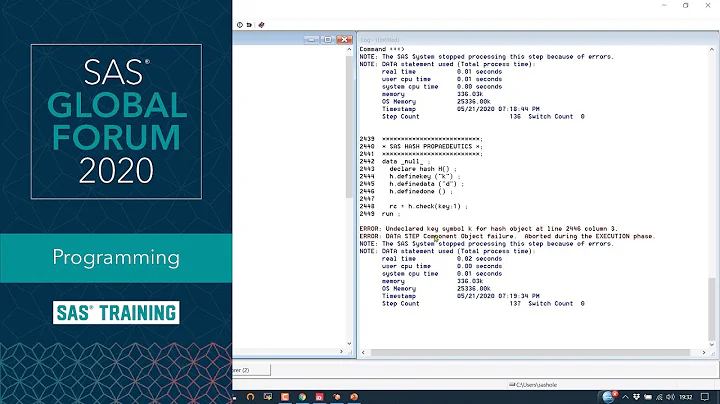Image resolution: width=720 pixels, height=404 pixels.
Task: Click right arrow of Log horizontal scrollbar
Action: pyautogui.click(x=704, y=353)
